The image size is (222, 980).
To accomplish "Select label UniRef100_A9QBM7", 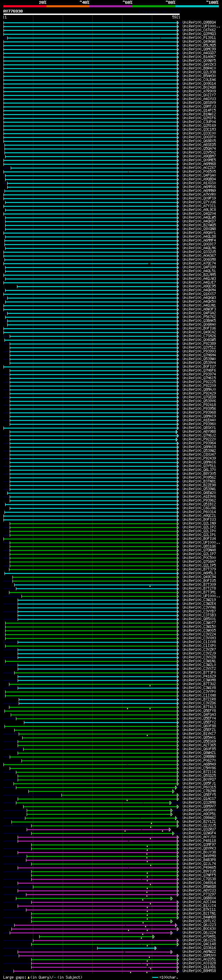I will tap(199, 156).
